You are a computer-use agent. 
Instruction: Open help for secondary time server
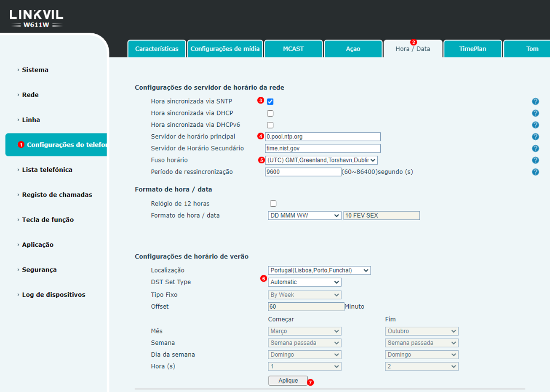(x=535, y=149)
